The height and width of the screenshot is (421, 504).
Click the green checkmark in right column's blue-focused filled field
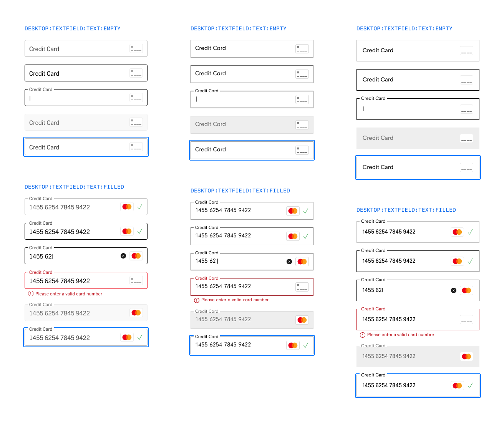tap(470, 386)
